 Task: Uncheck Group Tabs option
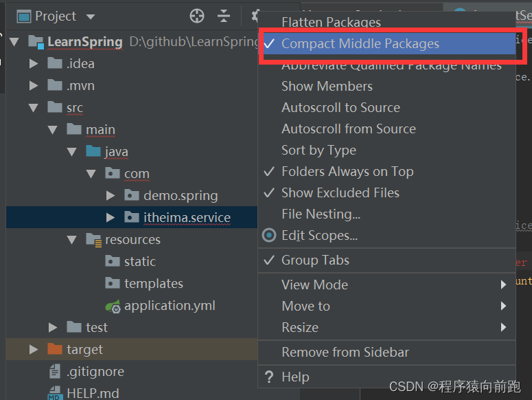(x=387, y=260)
